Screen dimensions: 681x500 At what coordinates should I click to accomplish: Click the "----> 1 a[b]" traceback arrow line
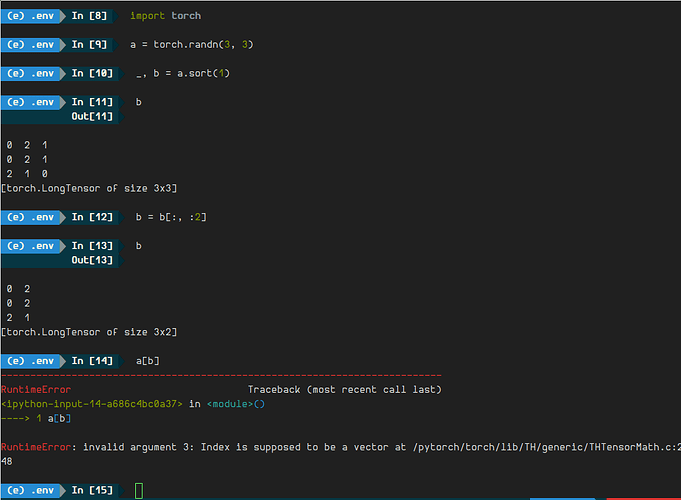(36, 419)
